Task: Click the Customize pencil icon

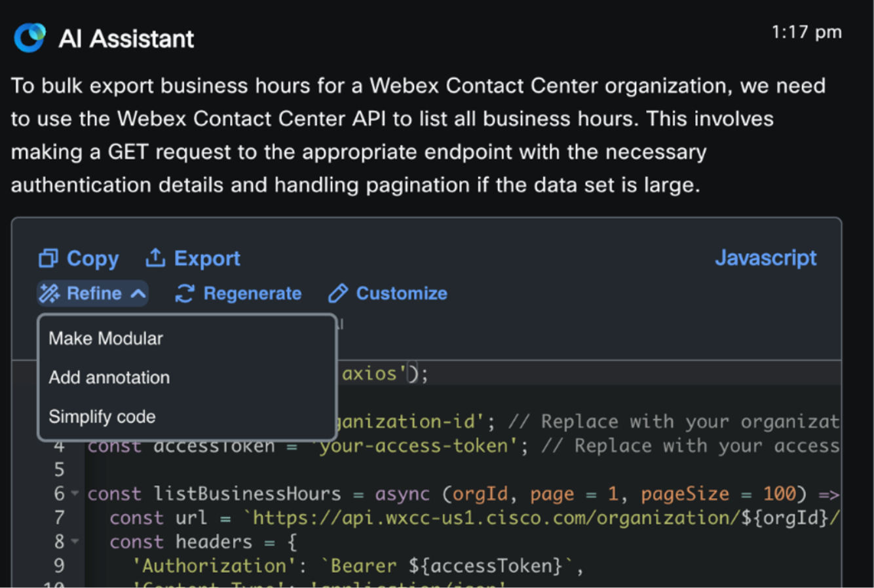Action: pyautogui.click(x=338, y=293)
